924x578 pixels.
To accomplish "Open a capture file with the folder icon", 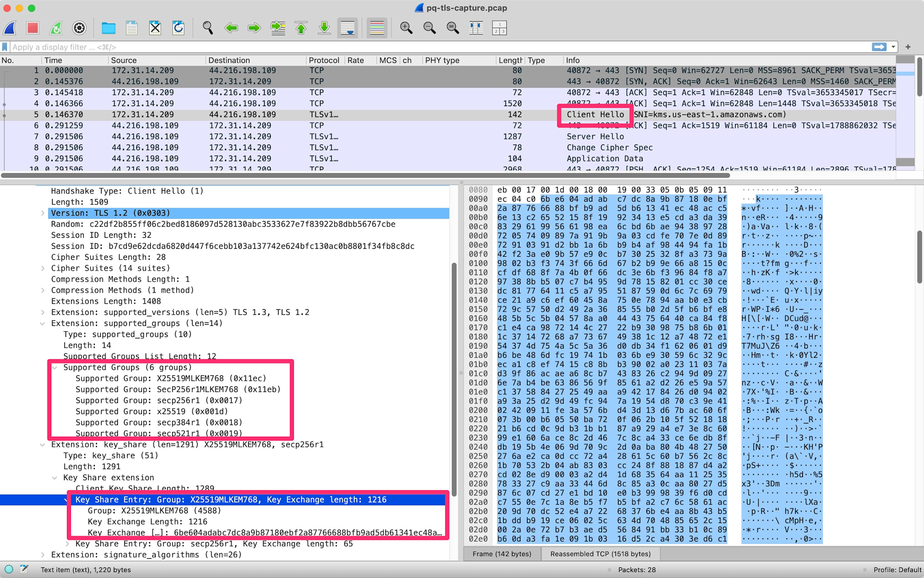I will tap(109, 28).
